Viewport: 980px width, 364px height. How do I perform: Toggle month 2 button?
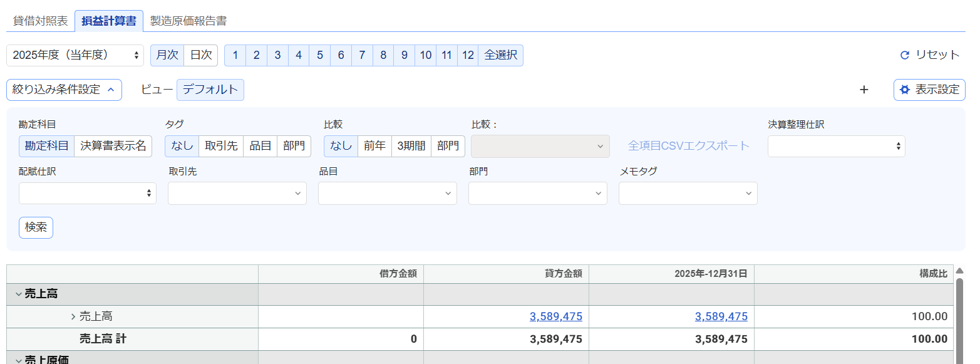[x=257, y=55]
